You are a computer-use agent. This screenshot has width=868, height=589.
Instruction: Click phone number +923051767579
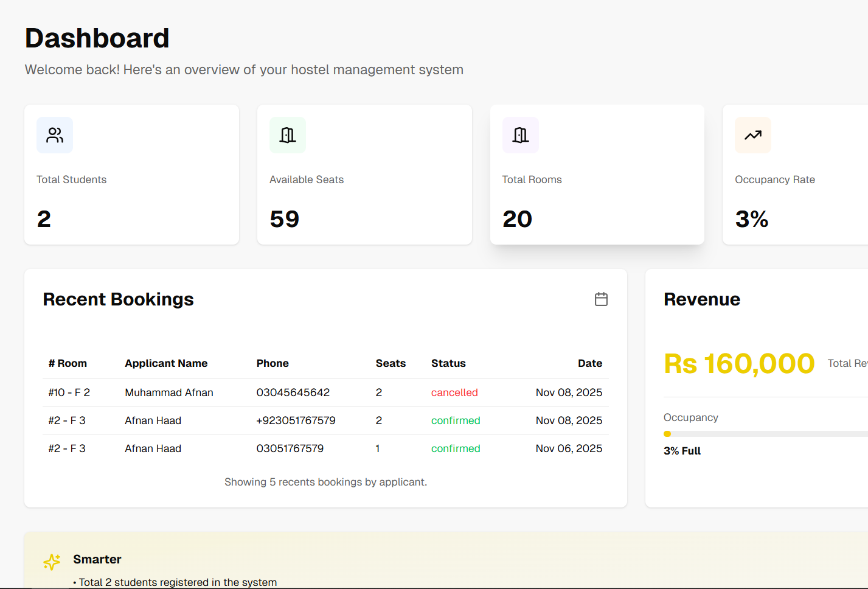[296, 420]
